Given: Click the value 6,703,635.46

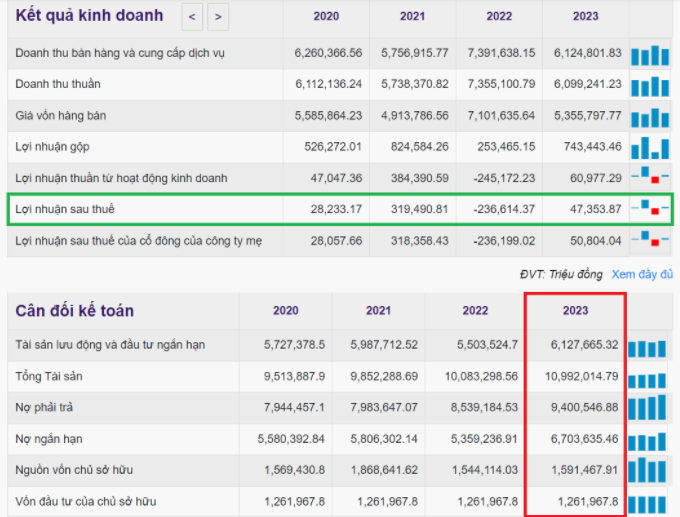Looking at the screenshot, I should point(585,439).
